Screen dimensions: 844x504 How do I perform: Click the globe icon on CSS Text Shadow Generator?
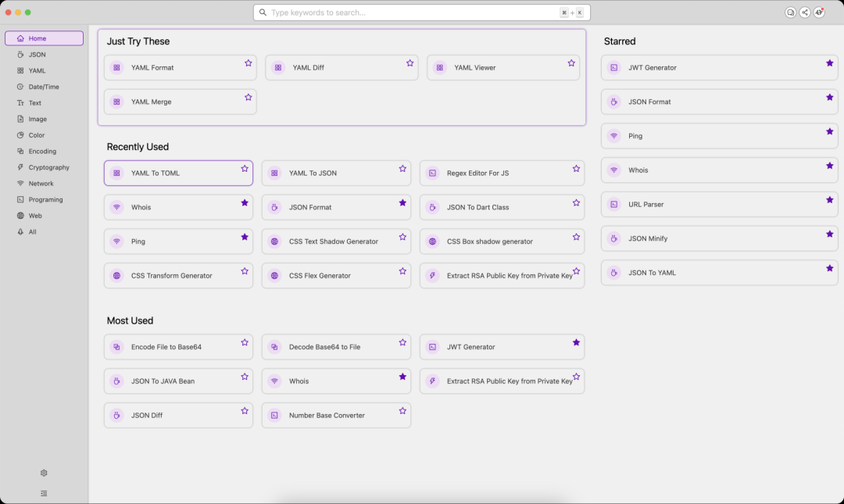point(274,241)
